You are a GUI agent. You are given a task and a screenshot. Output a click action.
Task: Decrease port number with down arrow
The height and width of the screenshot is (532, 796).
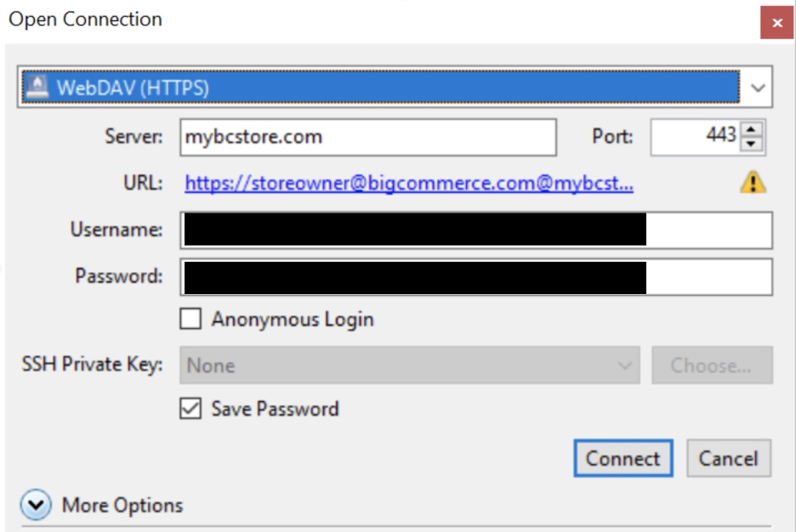click(x=750, y=144)
